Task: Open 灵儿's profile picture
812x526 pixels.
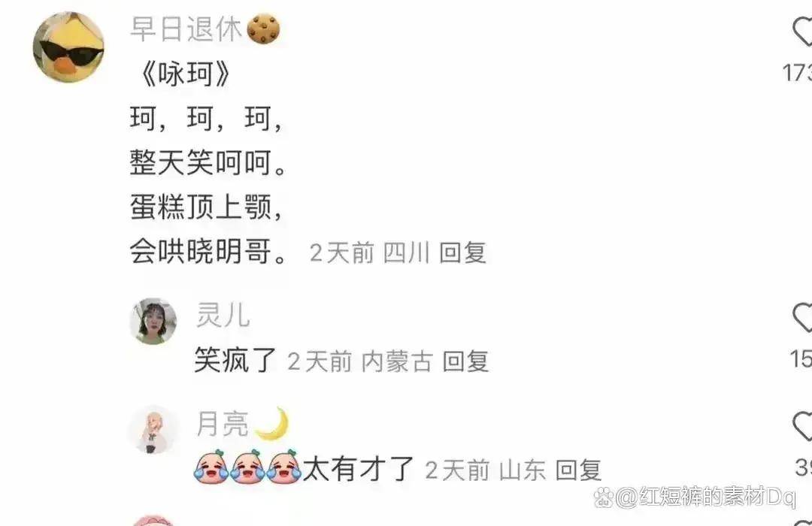Action: pyautogui.click(x=153, y=321)
